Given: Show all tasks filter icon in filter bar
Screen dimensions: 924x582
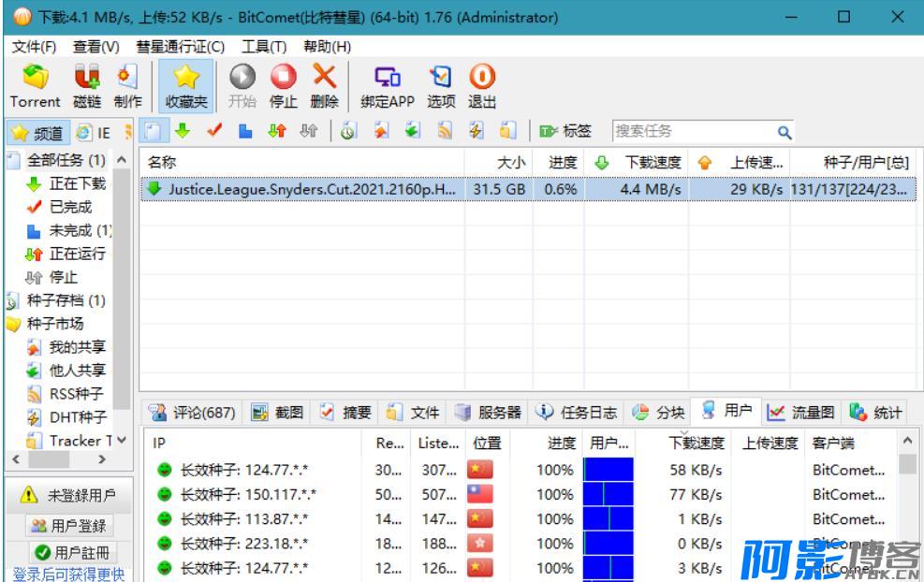Looking at the screenshot, I should point(154,131).
